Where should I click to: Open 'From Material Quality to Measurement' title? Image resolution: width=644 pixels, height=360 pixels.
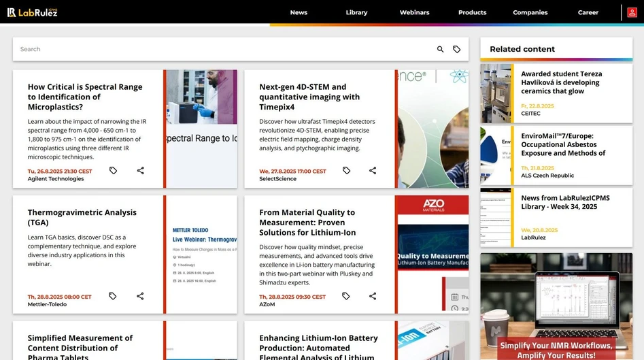point(307,223)
